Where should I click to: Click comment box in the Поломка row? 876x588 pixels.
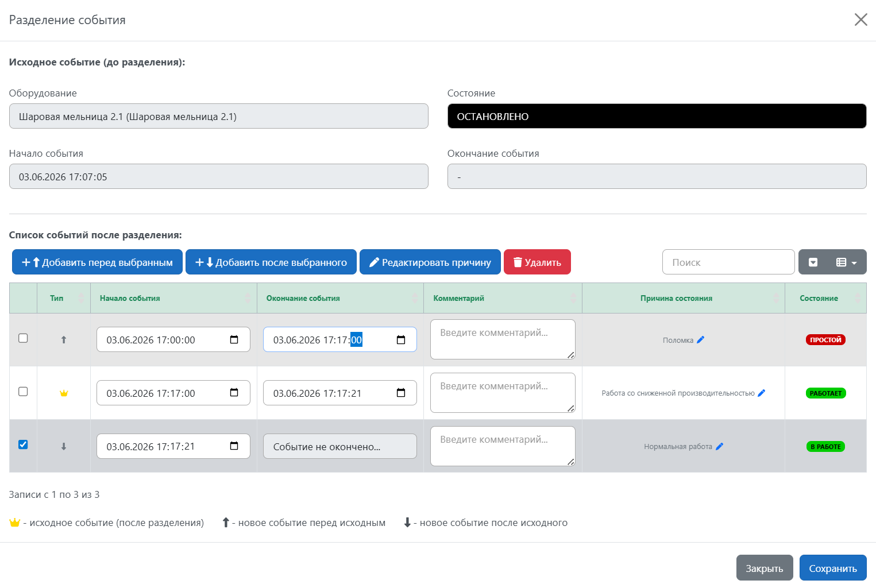pyautogui.click(x=503, y=339)
